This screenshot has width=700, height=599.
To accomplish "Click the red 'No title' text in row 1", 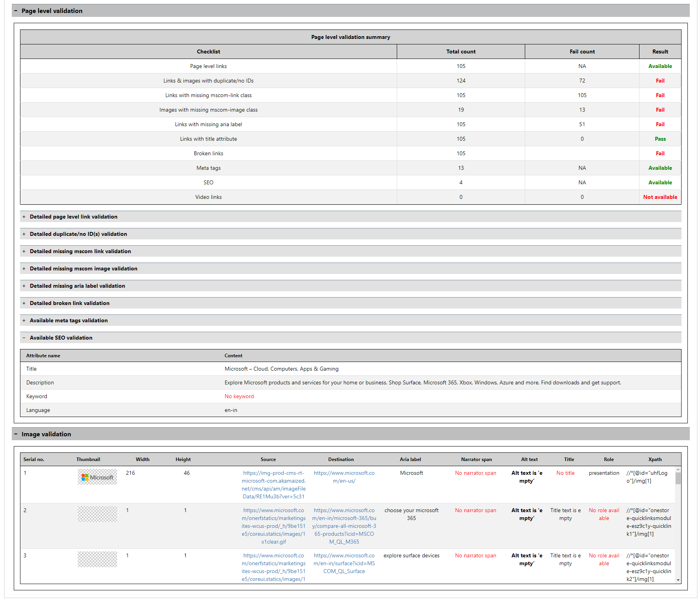I will pyautogui.click(x=566, y=473).
